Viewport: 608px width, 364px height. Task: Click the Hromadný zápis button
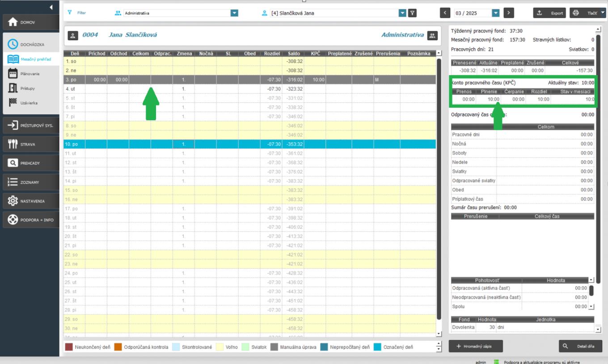(476, 346)
